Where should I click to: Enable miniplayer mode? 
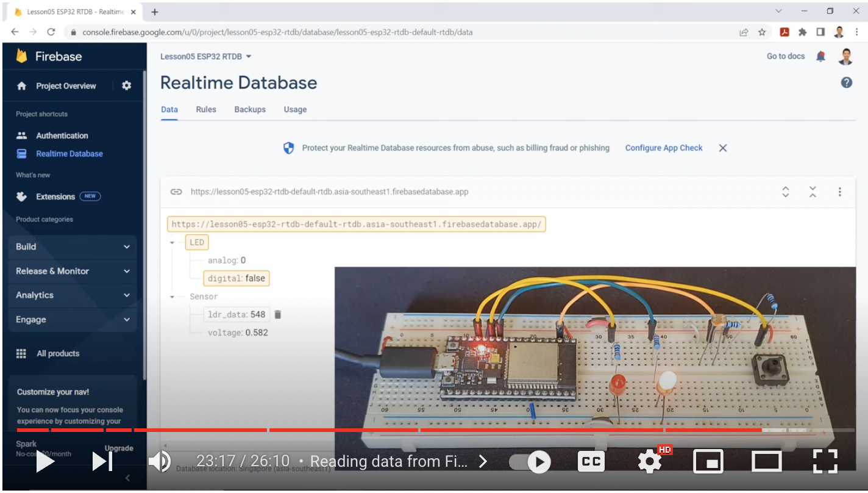pos(708,462)
